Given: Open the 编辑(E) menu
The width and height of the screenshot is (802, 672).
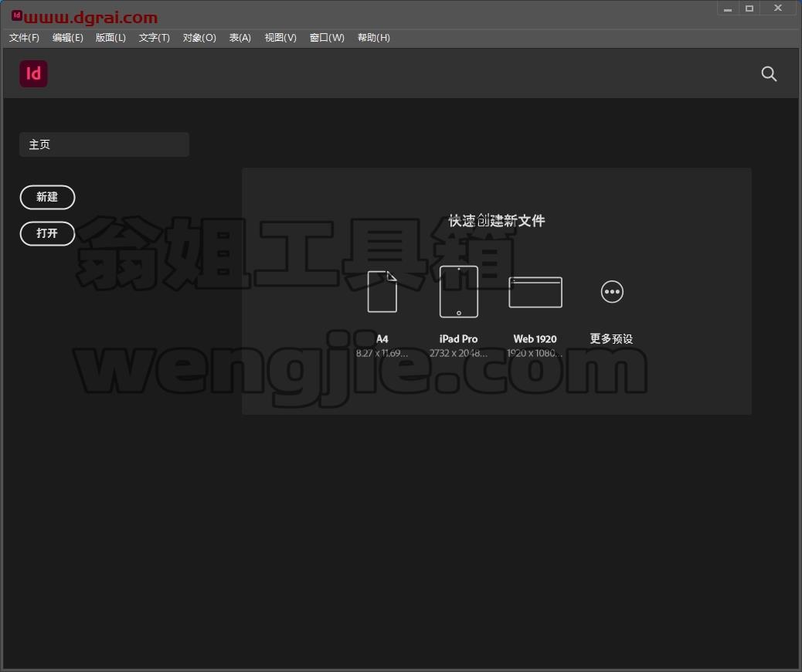Looking at the screenshot, I should click(67, 38).
